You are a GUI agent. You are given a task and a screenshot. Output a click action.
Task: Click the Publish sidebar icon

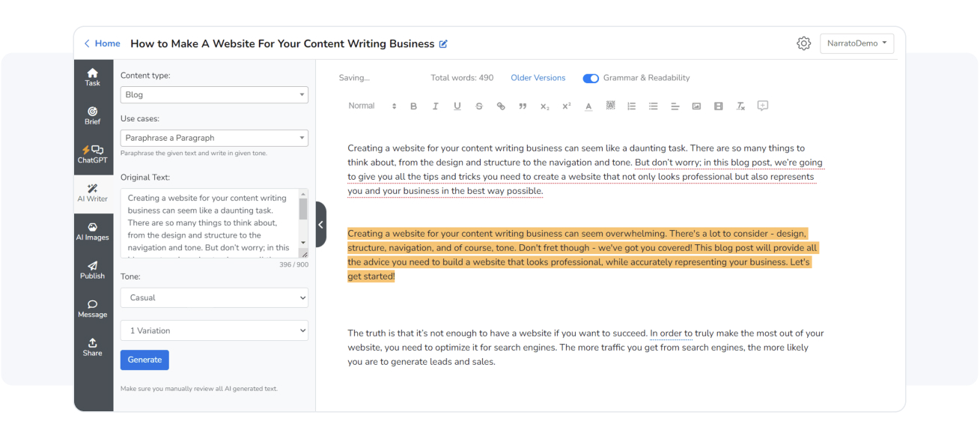(93, 270)
